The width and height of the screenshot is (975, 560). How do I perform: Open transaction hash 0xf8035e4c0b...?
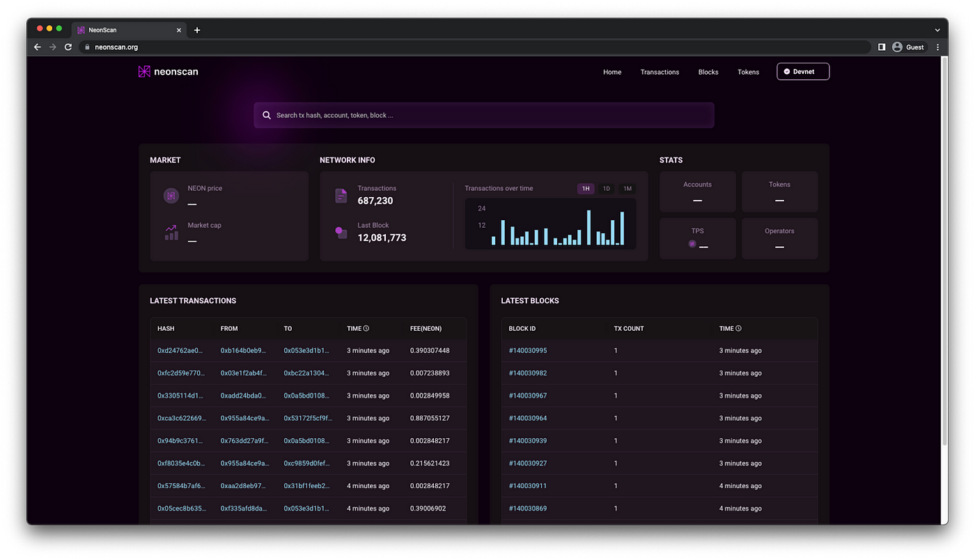coord(182,463)
